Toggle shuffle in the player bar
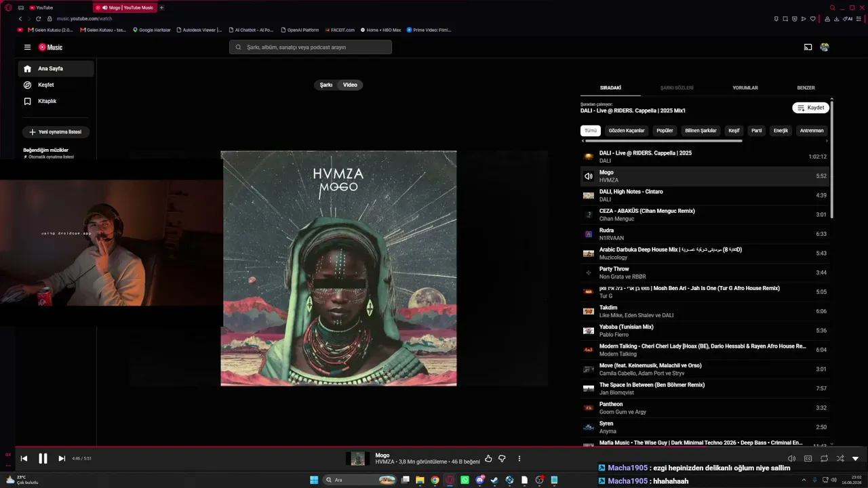This screenshot has width=868, height=488. [x=840, y=459]
